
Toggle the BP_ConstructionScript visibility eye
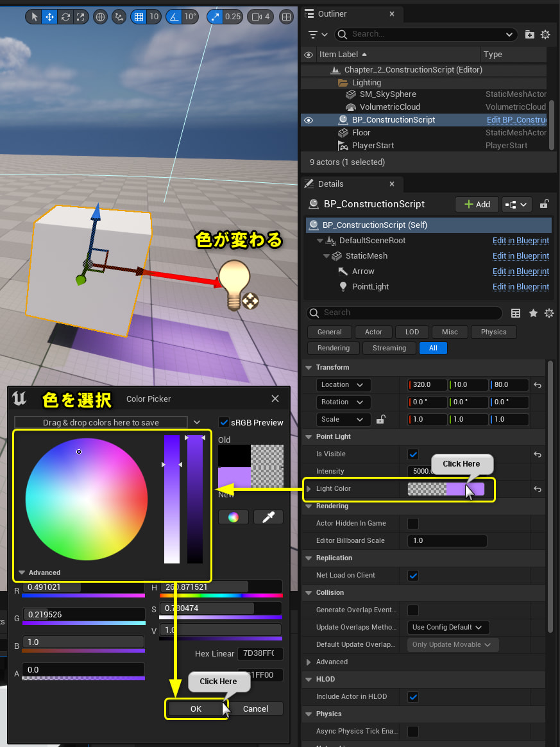pos(307,119)
